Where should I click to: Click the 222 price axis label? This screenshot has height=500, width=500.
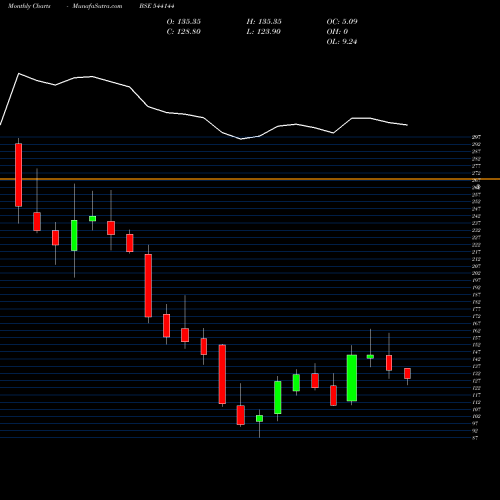(x=476, y=245)
